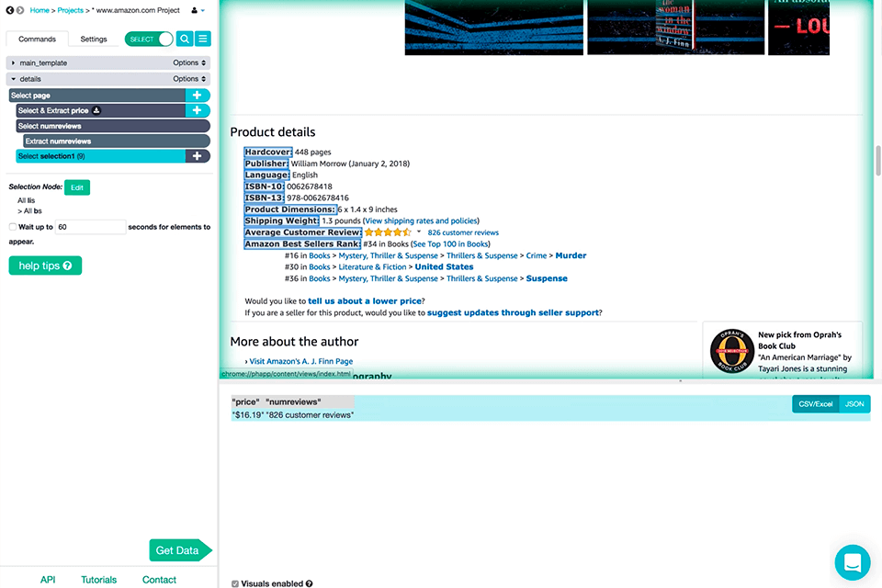The image size is (882, 588).
Task: Click the Murder category link
Action: pos(571,255)
